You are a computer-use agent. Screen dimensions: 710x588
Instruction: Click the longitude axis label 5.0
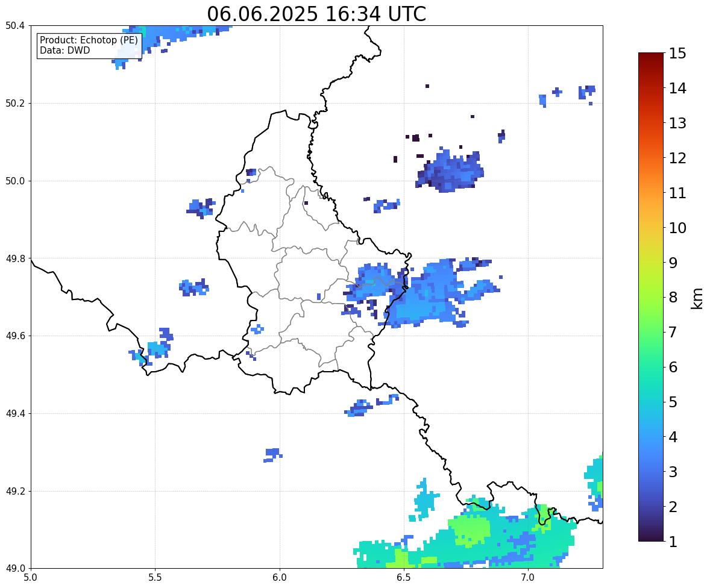31,578
